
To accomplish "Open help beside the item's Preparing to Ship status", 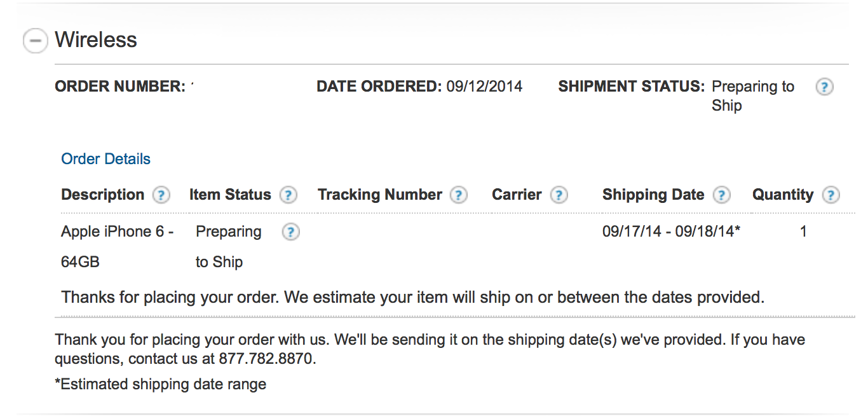I will pos(290,232).
